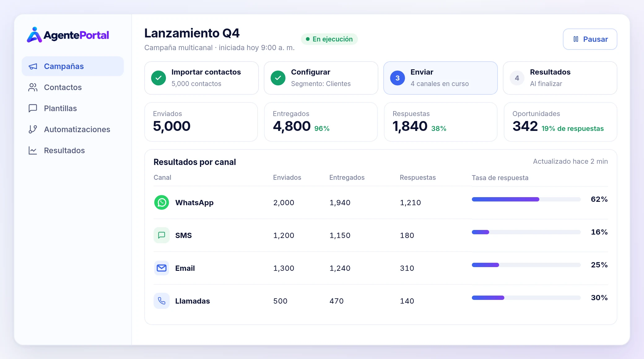Click the Oportunidades 342 stat card
Image resolution: width=644 pixels, height=359 pixels.
pos(560,122)
